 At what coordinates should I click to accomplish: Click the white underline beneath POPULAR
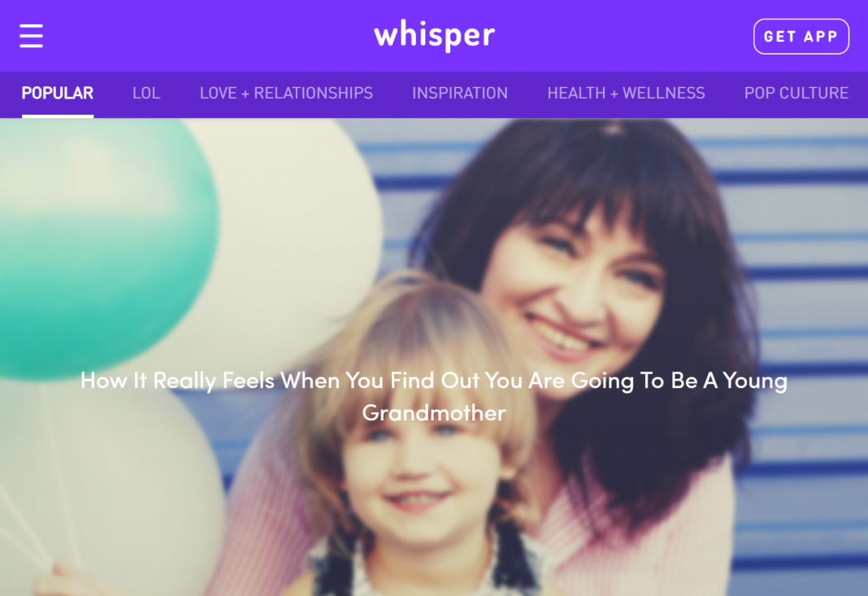click(x=58, y=115)
